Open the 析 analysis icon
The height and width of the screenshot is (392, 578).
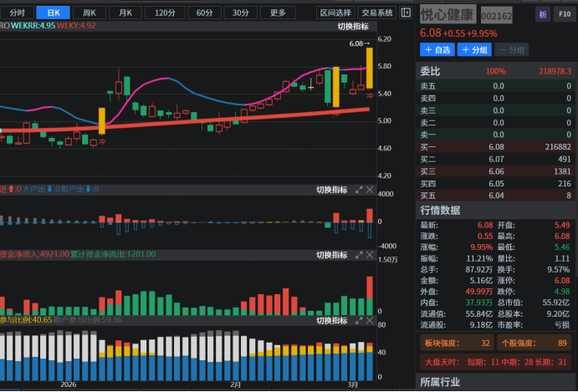pyautogui.click(x=543, y=15)
